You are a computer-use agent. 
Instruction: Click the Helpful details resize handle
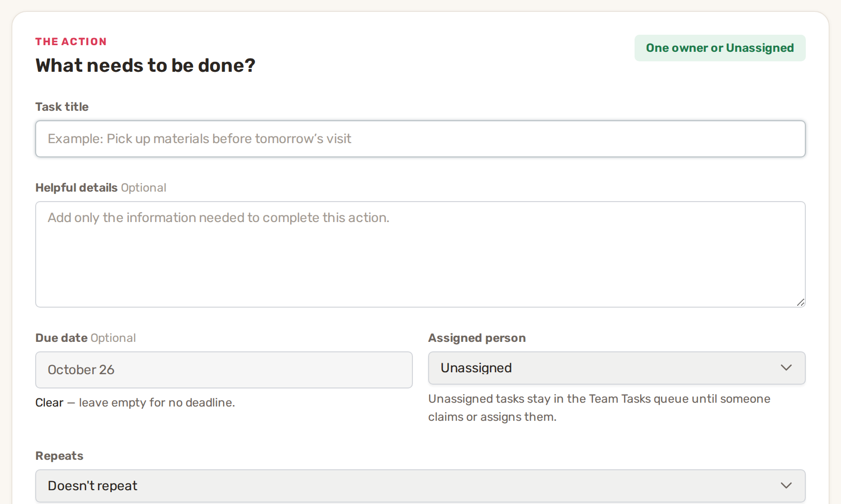pos(801,302)
